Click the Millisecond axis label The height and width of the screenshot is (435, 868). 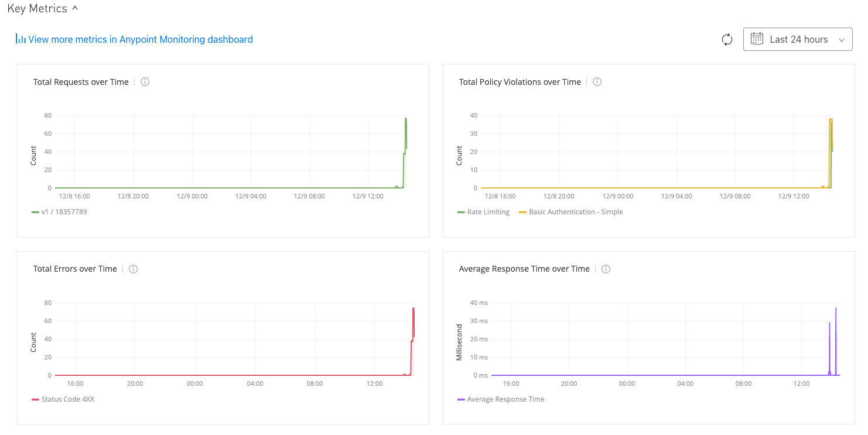coord(459,342)
